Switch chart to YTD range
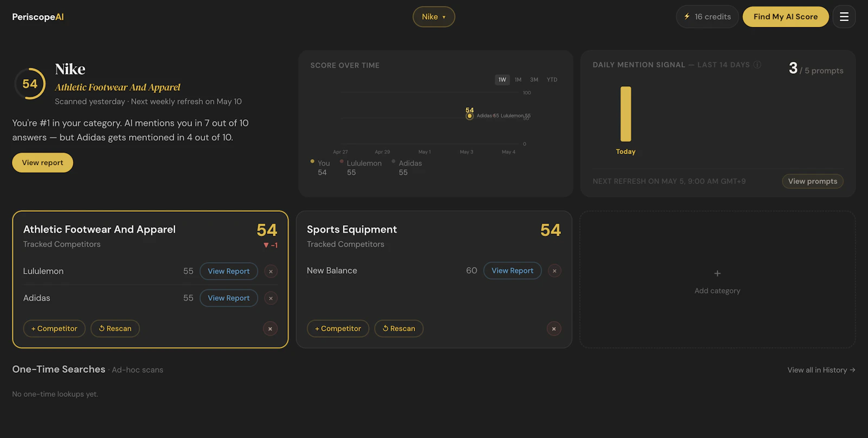 pos(552,80)
